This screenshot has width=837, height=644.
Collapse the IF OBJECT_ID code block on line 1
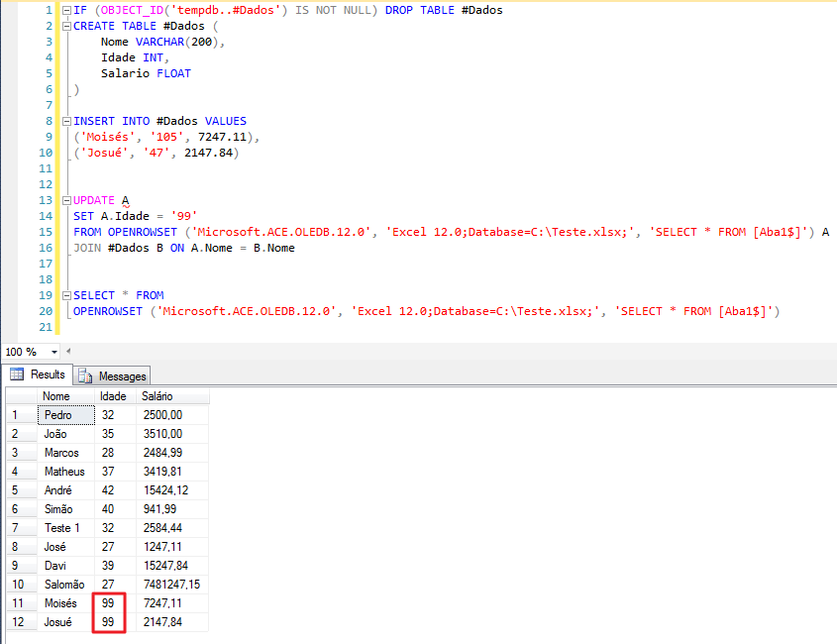pos(66,10)
